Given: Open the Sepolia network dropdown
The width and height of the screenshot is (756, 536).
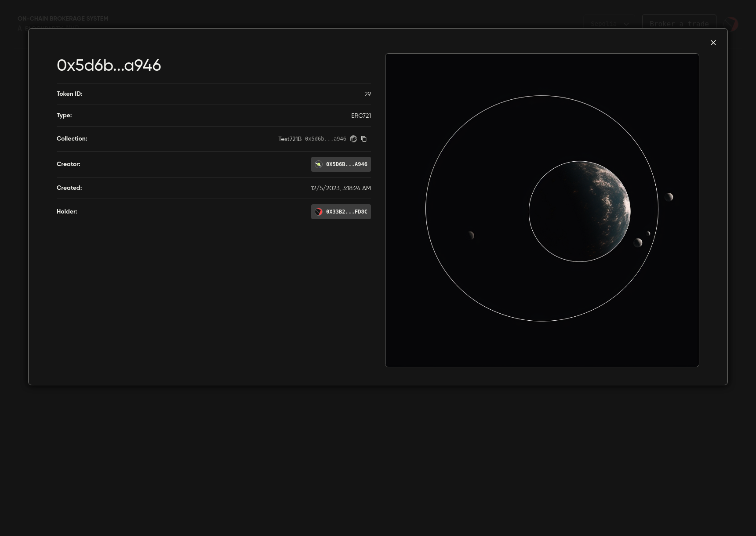Looking at the screenshot, I should (x=604, y=24).
